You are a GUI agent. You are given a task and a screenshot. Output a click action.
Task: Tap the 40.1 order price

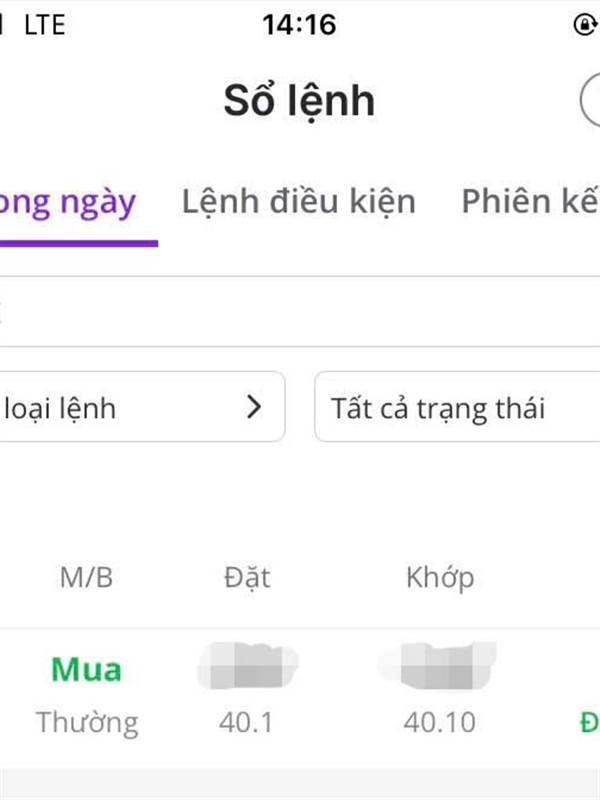246,722
